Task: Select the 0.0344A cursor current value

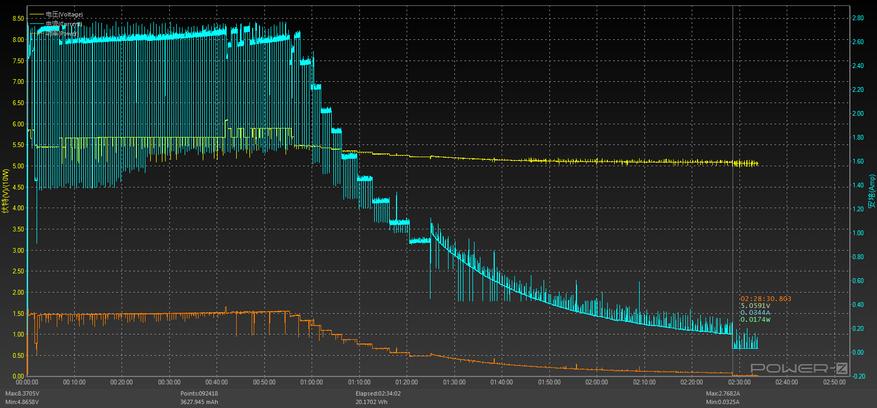Action: [756, 312]
